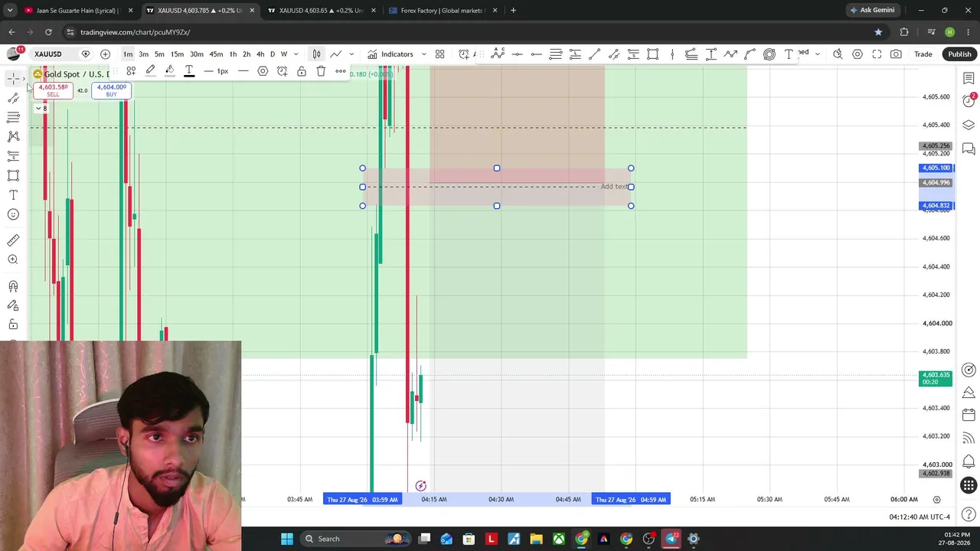Screen dimensions: 980x551
Task: Switch to the 5m timeframe
Action: (159, 54)
